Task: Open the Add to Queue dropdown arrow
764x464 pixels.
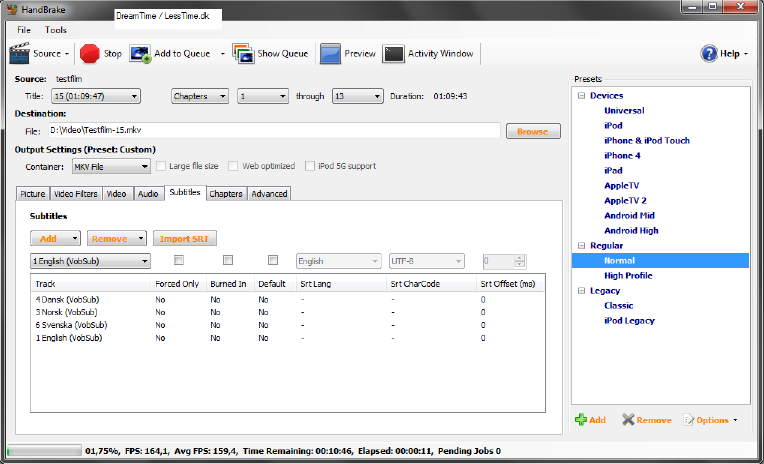Action: click(x=223, y=54)
